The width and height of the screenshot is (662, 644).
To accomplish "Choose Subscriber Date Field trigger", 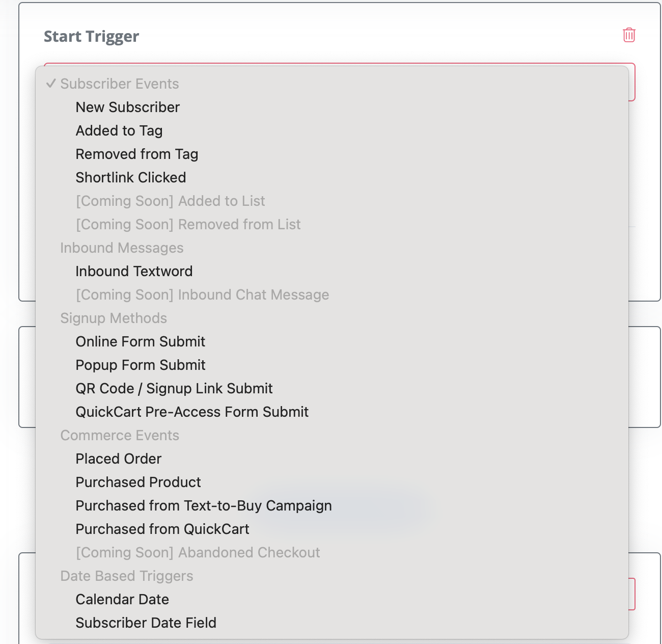I will tap(146, 623).
